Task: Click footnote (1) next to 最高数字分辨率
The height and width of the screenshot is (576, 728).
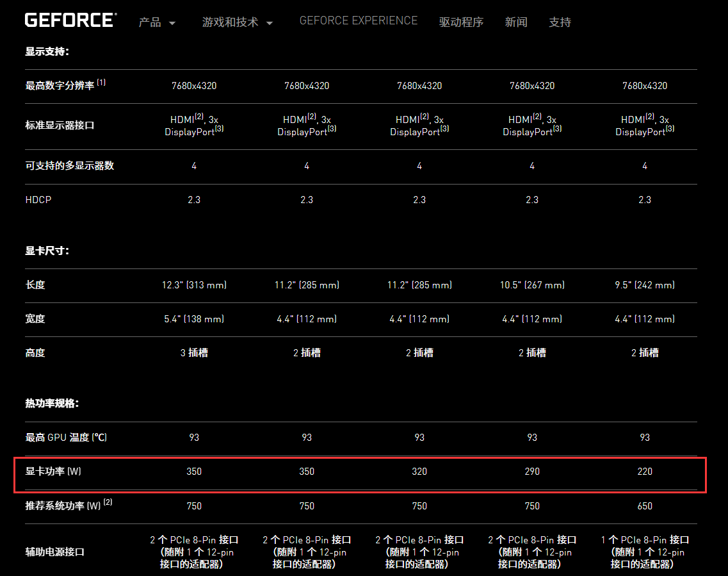Action: [101, 83]
